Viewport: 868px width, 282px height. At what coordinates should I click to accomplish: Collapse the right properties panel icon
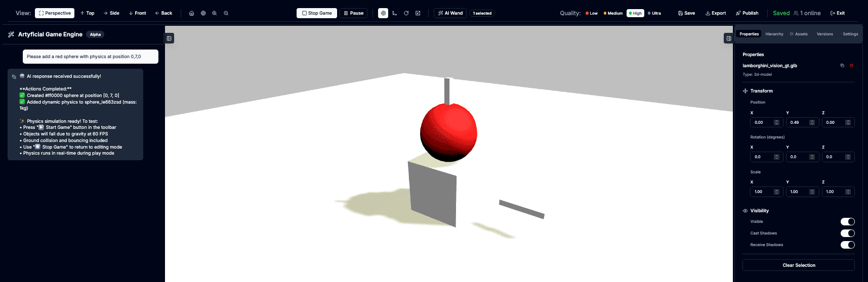pyautogui.click(x=728, y=38)
